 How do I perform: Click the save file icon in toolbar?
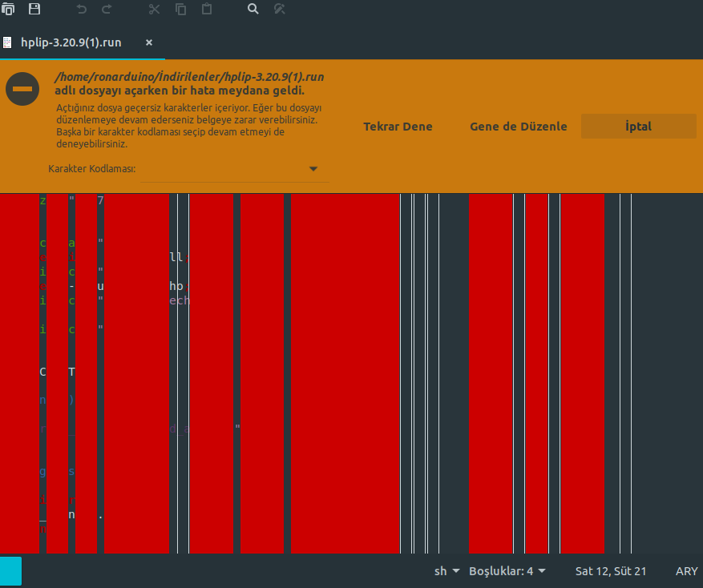[34, 9]
